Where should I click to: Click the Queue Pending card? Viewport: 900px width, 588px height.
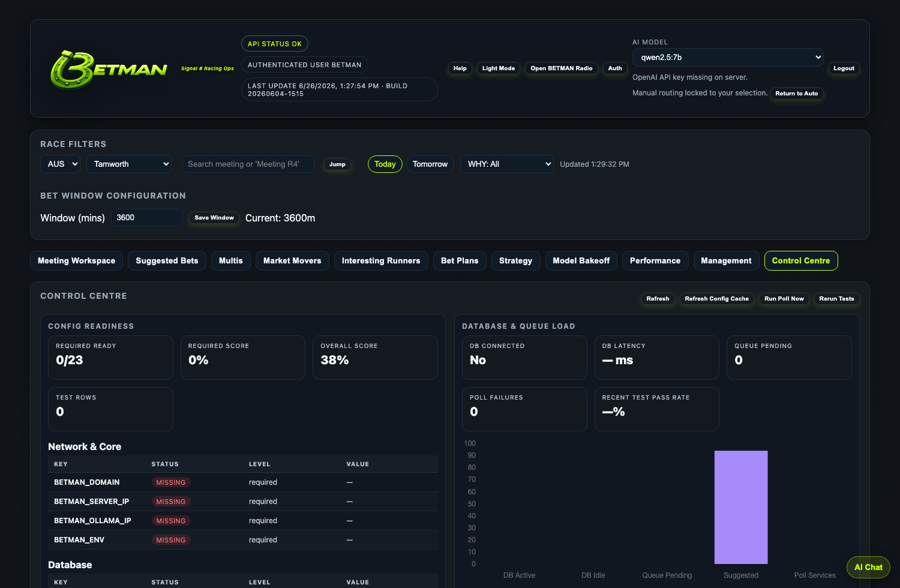(789, 358)
